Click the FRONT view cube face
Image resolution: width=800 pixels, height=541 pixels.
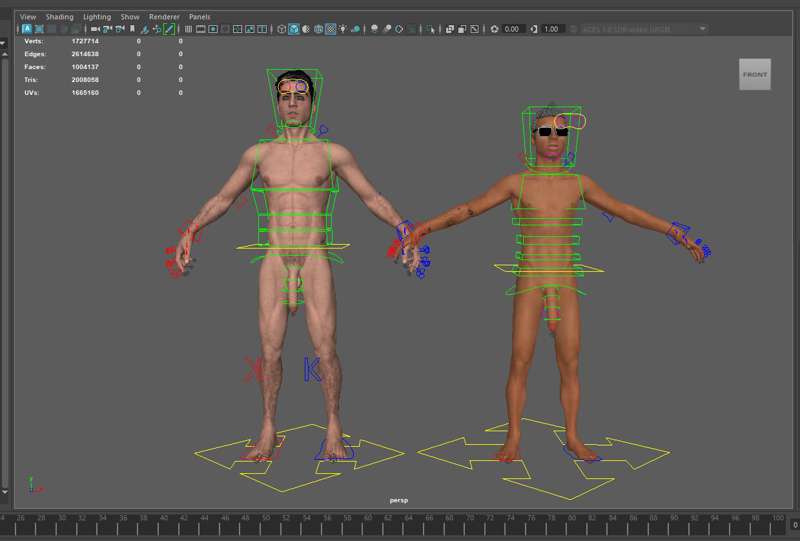point(755,75)
